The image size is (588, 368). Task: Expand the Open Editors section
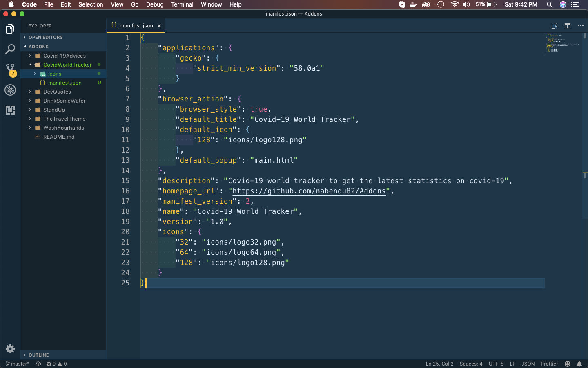tap(63, 37)
